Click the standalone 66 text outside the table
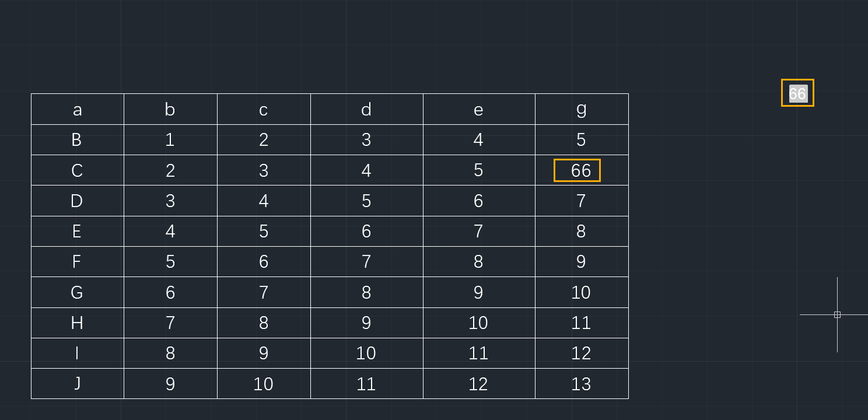 coord(797,93)
